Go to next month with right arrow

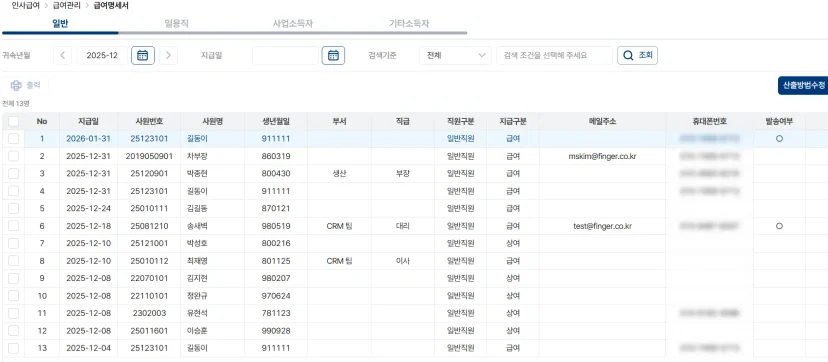click(x=168, y=55)
